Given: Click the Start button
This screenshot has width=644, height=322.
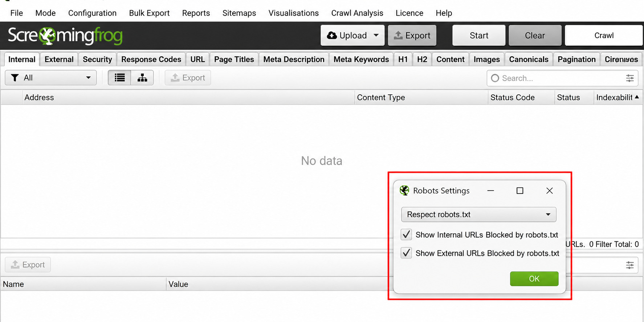Looking at the screenshot, I should coord(479,36).
